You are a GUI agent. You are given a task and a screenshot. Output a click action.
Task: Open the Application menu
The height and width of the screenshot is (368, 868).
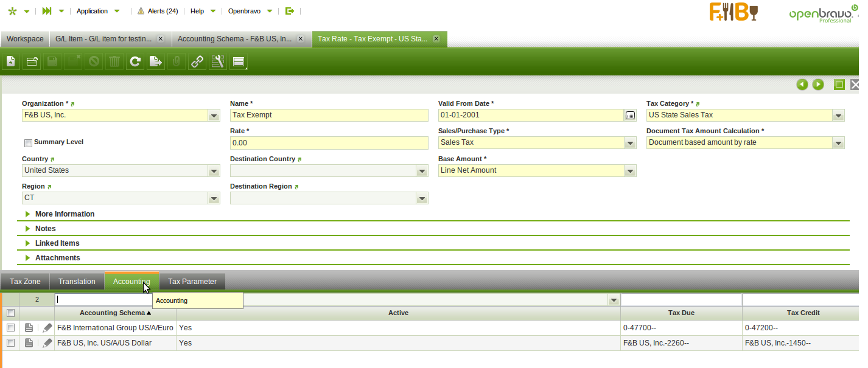[x=98, y=11]
